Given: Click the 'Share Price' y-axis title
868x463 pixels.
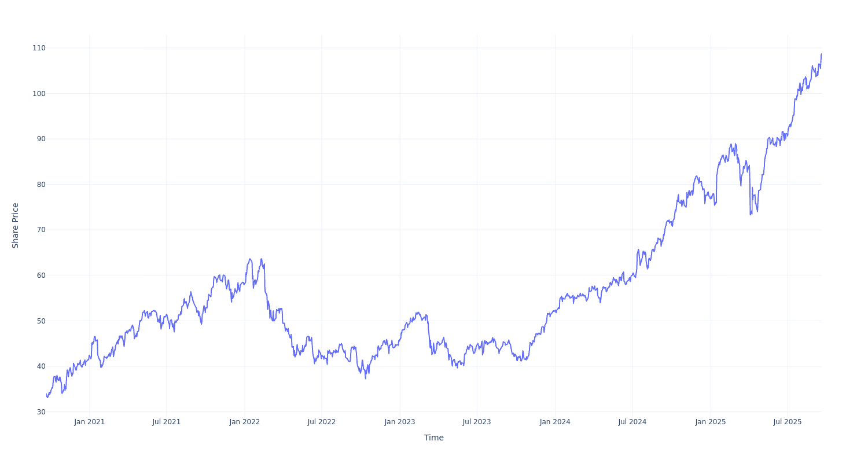Looking at the screenshot, I should [x=16, y=225].
